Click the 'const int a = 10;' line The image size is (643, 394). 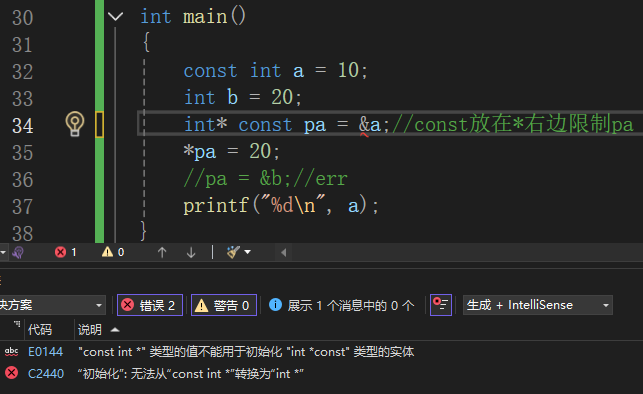click(x=276, y=71)
